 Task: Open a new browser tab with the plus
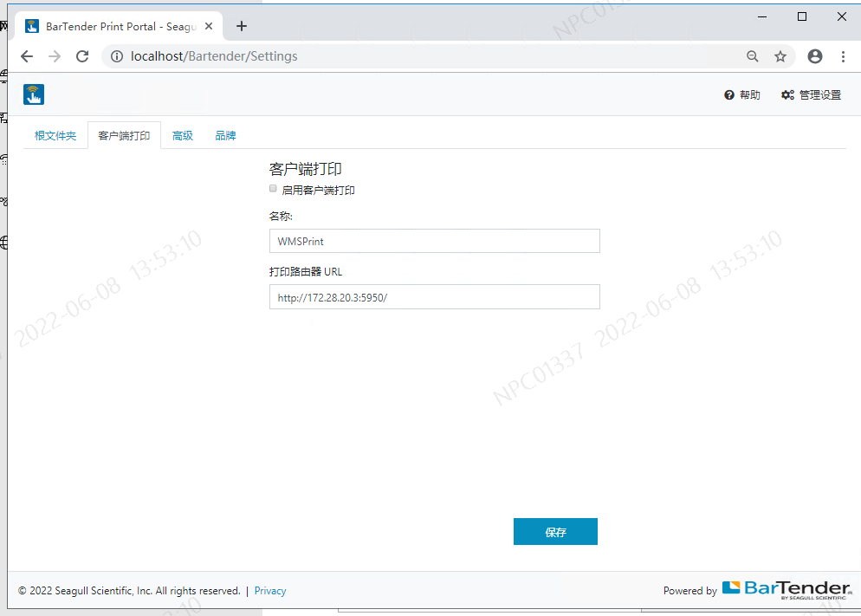click(241, 26)
